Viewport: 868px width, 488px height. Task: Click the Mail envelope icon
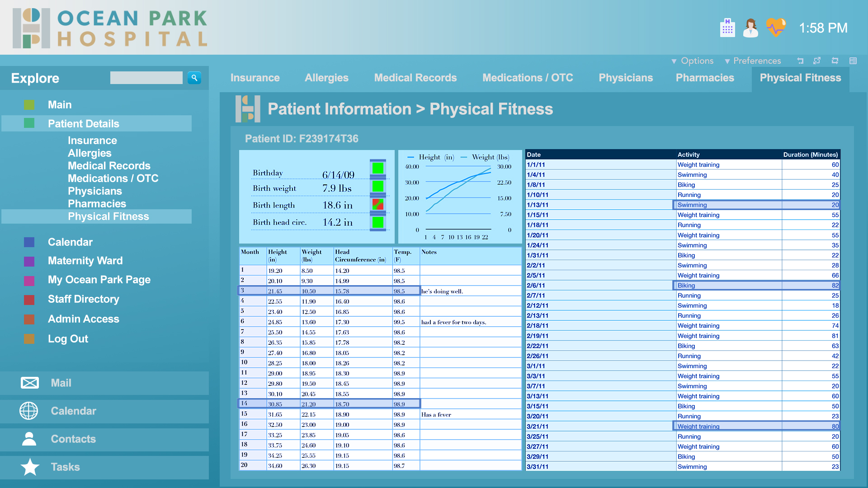[30, 383]
